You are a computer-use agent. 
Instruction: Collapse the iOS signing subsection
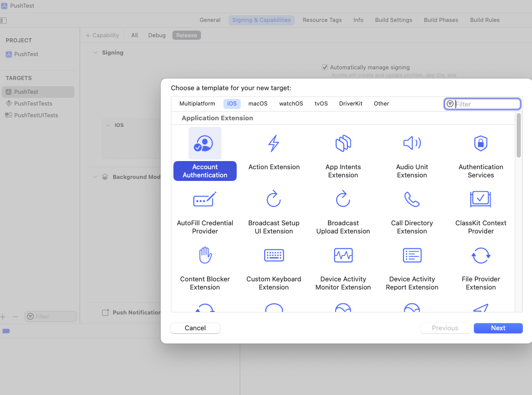(x=108, y=125)
